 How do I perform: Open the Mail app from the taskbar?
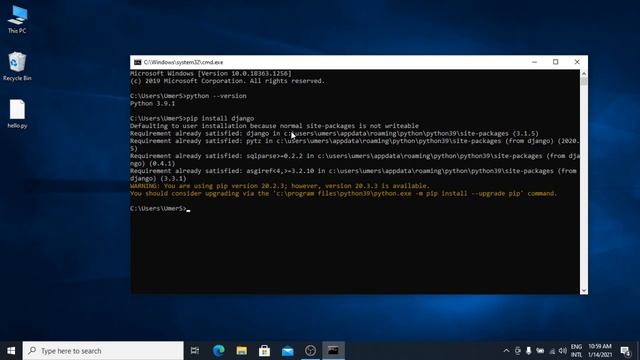pyautogui.click(x=287, y=351)
